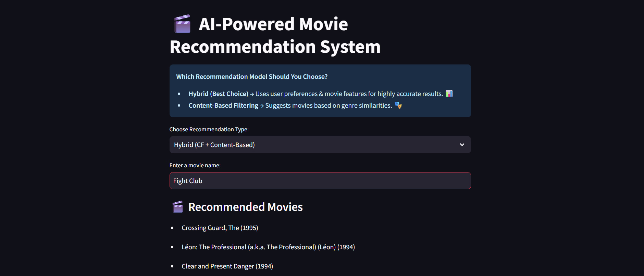Click the Hybrid (Best Choice) bold text

coord(218,94)
